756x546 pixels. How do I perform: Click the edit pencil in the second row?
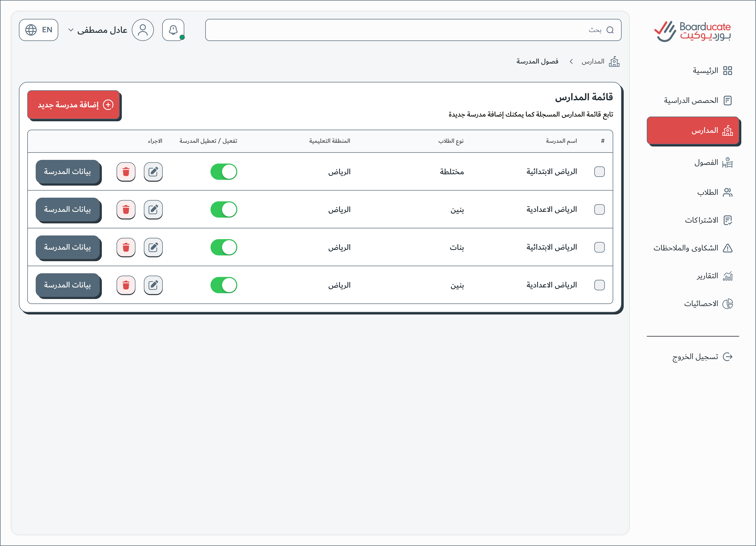(x=153, y=209)
